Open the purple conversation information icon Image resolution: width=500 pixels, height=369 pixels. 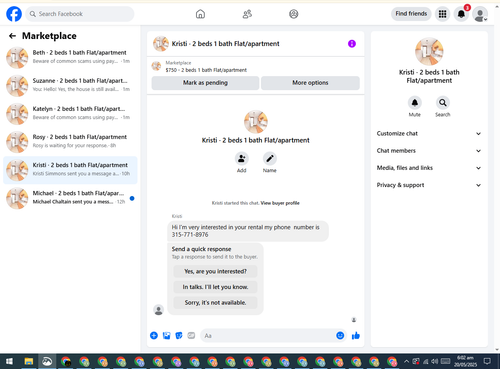(x=352, y=44)
